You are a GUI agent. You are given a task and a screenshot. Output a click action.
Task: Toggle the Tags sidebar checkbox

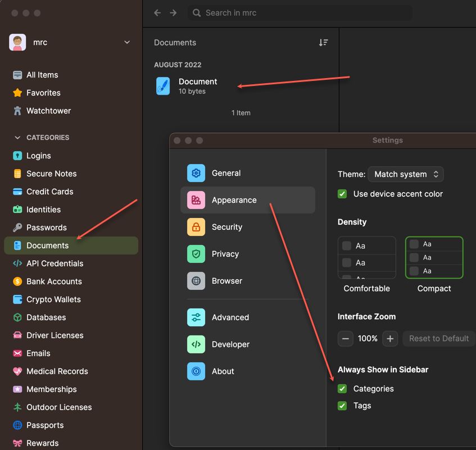click(342, 406)
